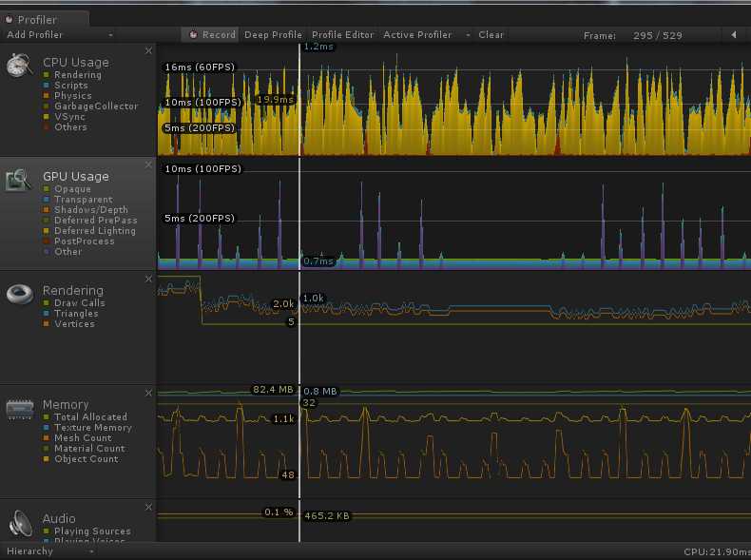
Task: Select the Memory chip icon
Action: point(20,409)
